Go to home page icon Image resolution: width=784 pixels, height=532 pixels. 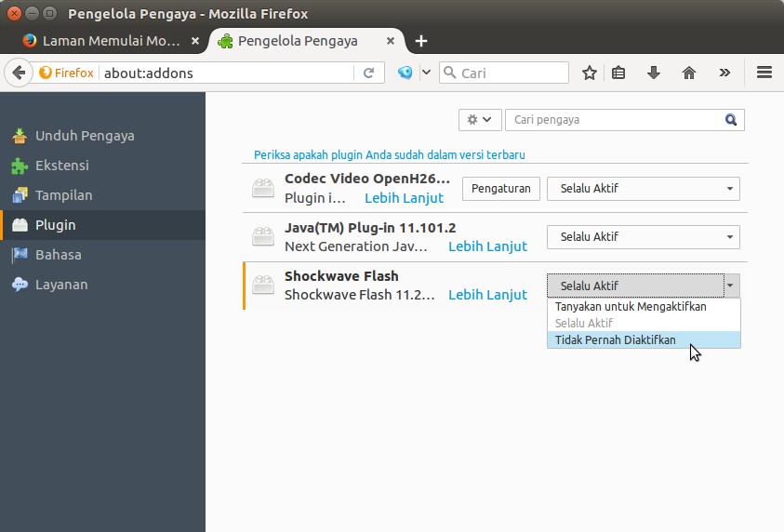[689, 73]
